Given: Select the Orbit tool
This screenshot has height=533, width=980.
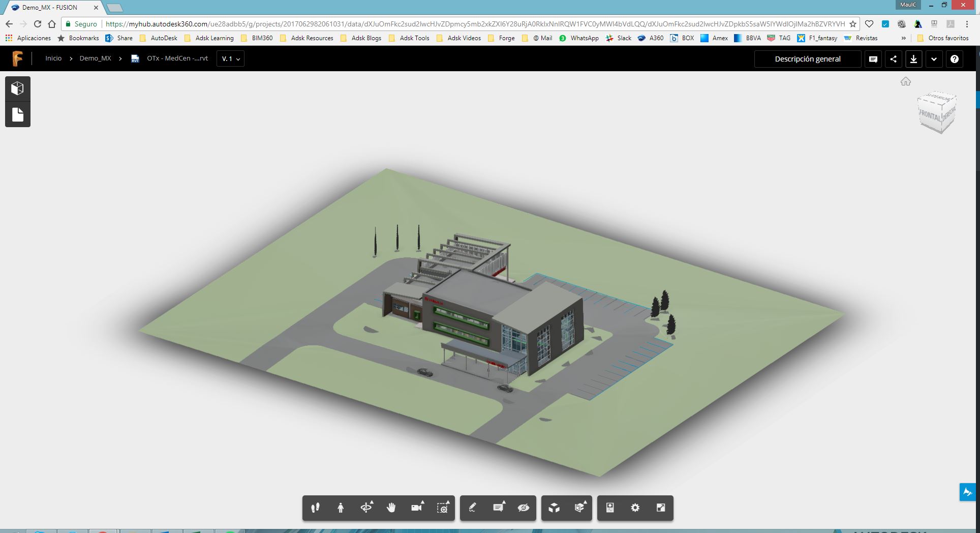Looking at the screenshot, I should tap(366, 508).
